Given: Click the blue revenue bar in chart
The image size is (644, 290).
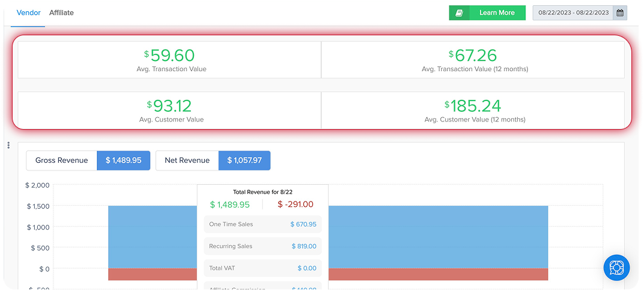Looking at the screenshot, I should click(437, 236).
